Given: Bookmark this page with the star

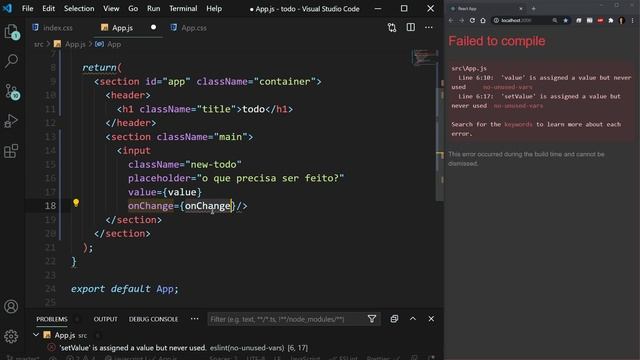Looking at the screenshot, I should click(566, 20).
